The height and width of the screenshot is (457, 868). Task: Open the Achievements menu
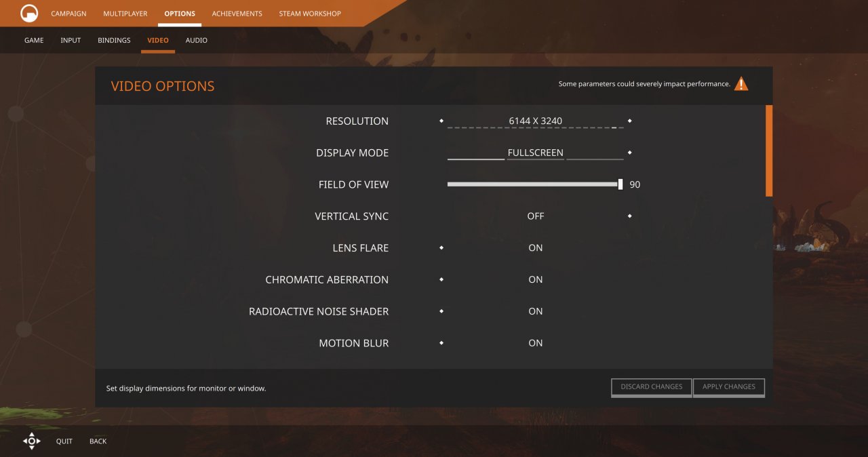pos(237,14)
